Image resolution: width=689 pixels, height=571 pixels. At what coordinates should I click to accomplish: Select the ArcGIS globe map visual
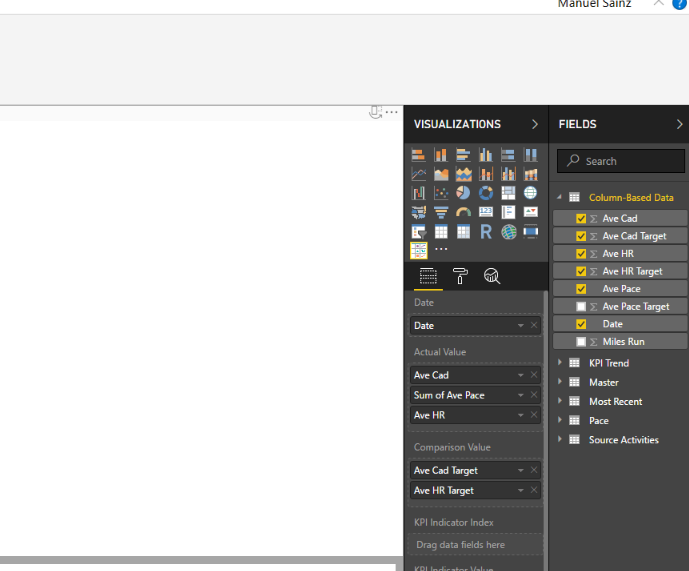[x=508, y=232]
